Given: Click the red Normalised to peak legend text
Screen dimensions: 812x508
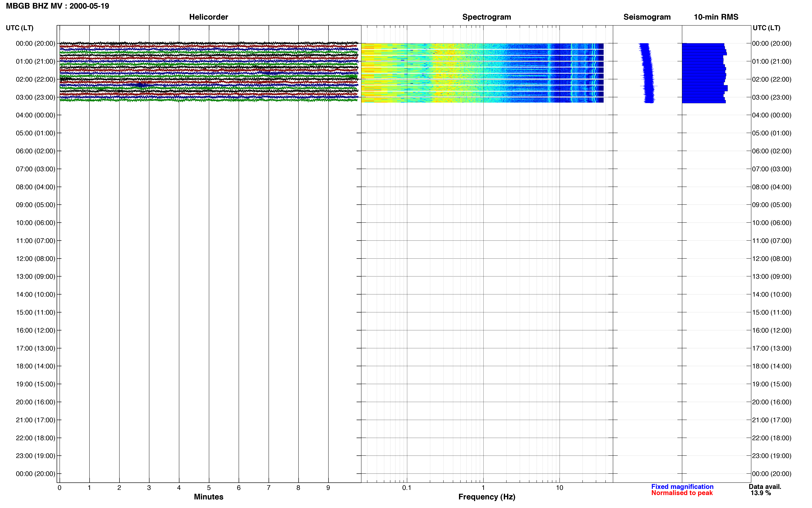Looking at the screenshot, I should (682, 493).
